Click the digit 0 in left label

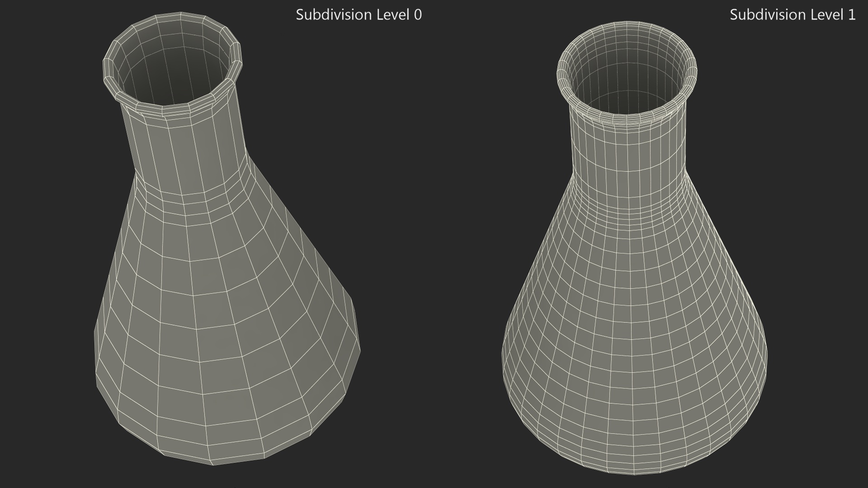click(x=417, y=15)
